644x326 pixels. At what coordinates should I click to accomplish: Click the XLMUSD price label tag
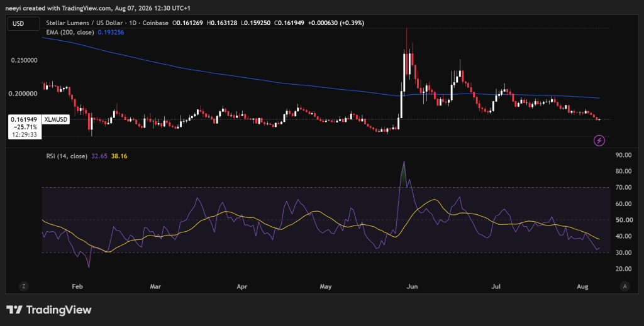click(x=55, y=119)
